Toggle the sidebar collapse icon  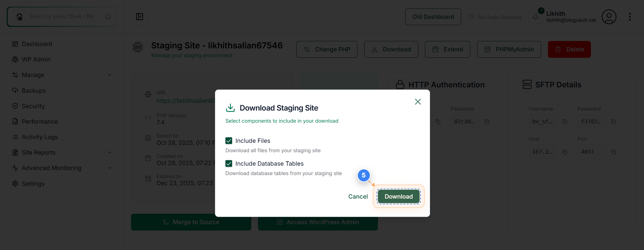[139, 17]
